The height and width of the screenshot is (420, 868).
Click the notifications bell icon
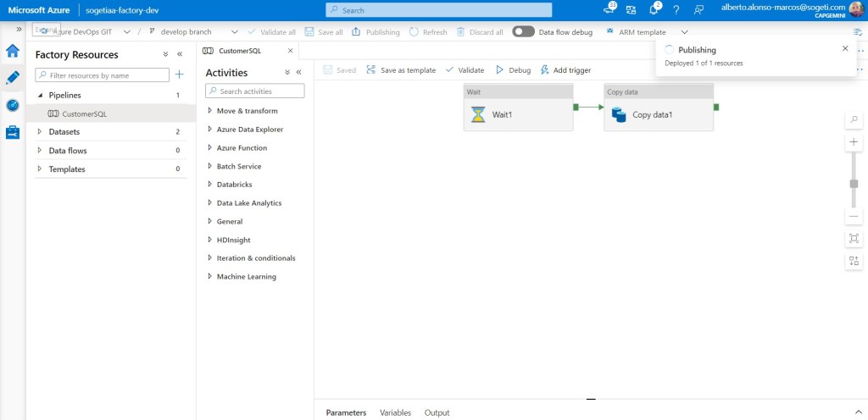654,10
